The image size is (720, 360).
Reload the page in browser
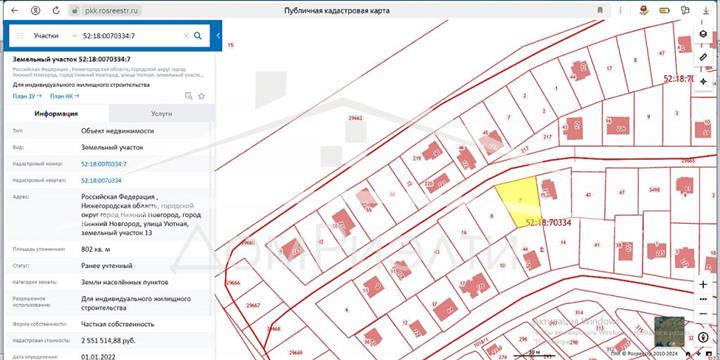pyautogui.click(x=56, y=11)
